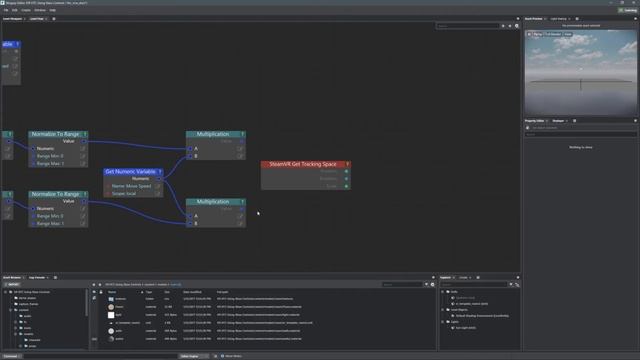This screenshot has height=360, width=640.
Task: Click Scale output port of SteamVR node
Action: (346, 186)
